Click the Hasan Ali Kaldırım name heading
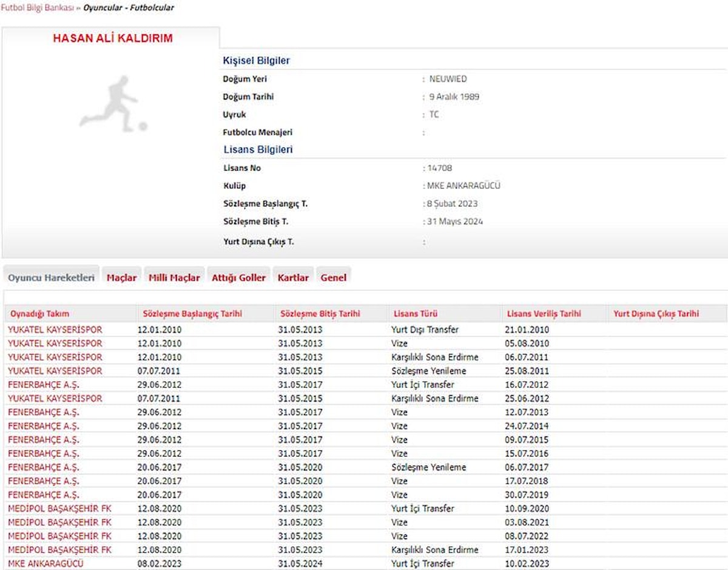 [113, 38]
